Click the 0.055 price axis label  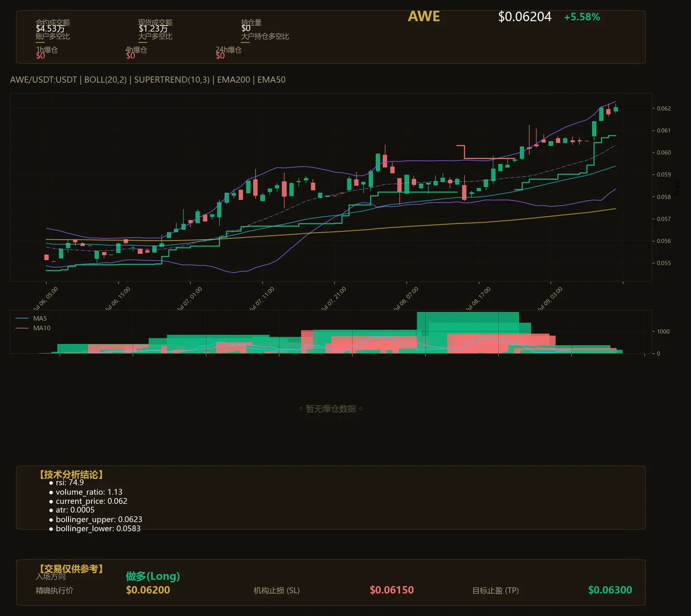pyautogui.click(x=664, y=263)
